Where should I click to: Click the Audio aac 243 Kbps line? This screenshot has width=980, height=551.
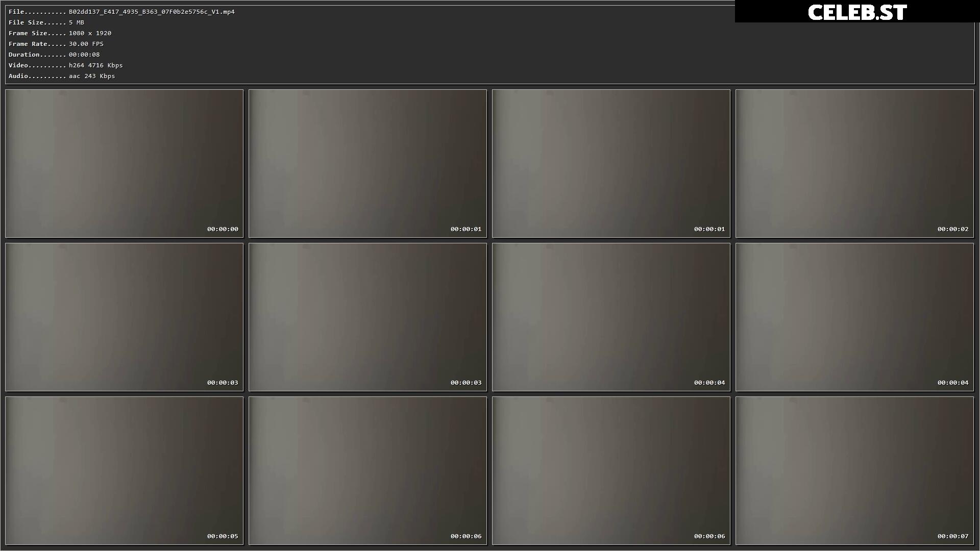pyautogui.click(x=62, y=76)
